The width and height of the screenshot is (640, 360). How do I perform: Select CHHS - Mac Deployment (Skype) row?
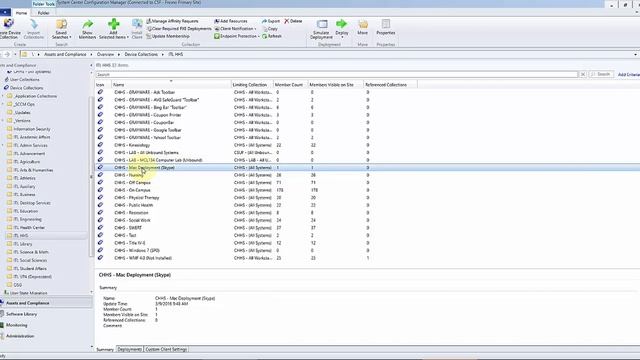tap(367, 168)
